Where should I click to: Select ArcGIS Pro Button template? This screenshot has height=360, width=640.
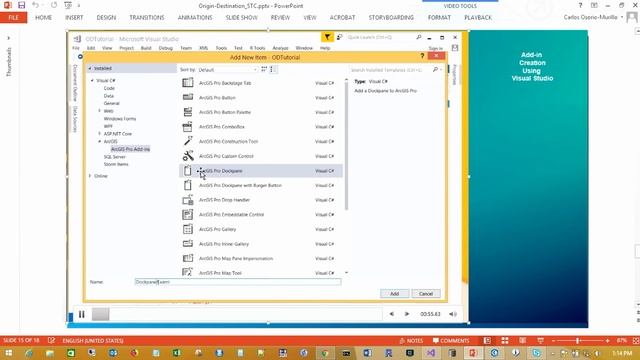point(261,98)
